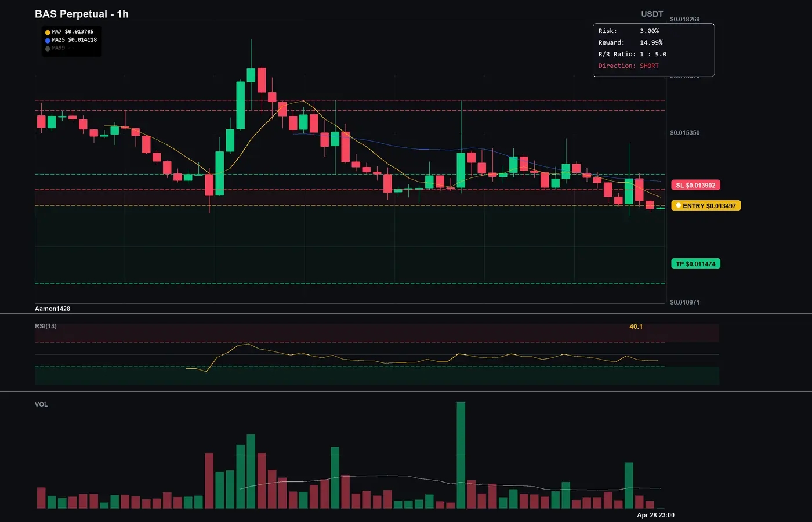Click the BAS Perpetual - 1h chart title
The height and width of the screenshot is (522, 812).
82,14
